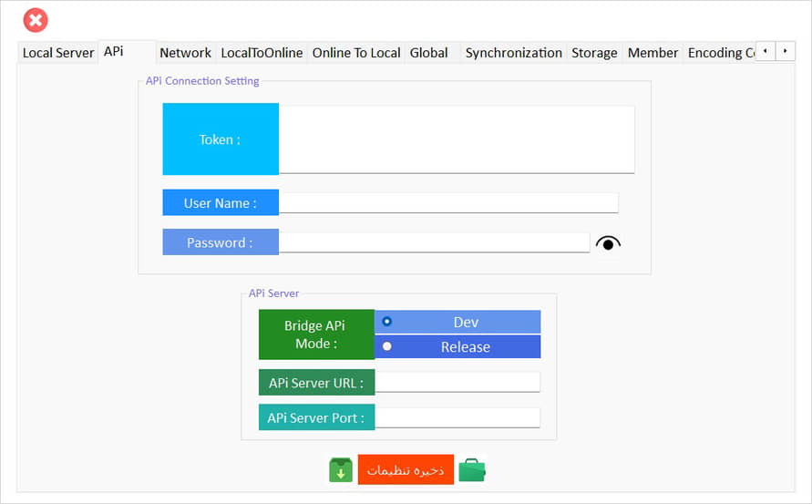812x504 pixels.
Task: Switch to the Network tab
Action: [185, 53]
